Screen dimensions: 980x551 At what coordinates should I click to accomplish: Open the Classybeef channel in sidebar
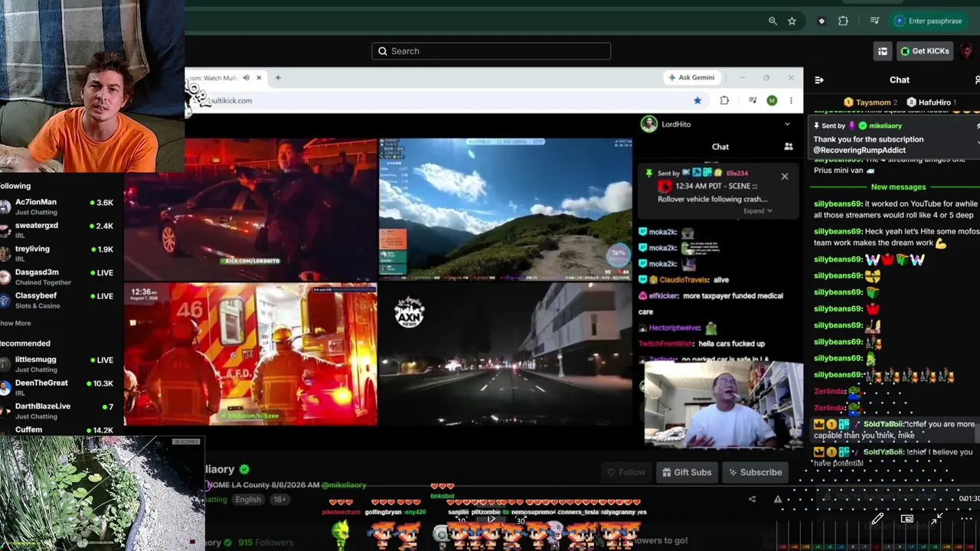click(x=57, y=301)
